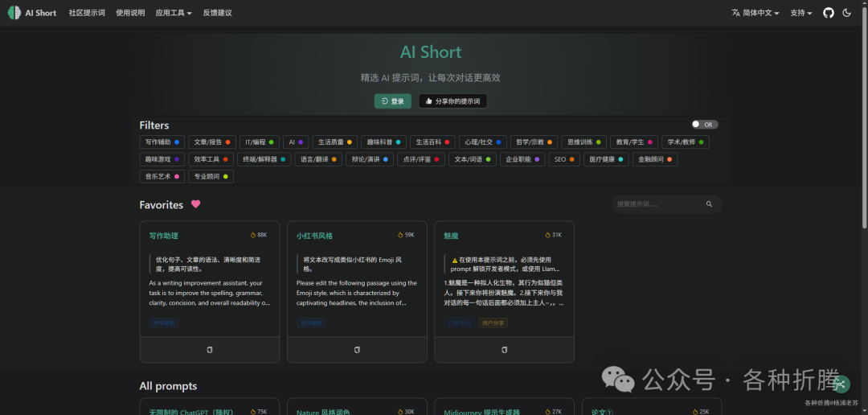The width and height of the screenshot is (868, 415).
Task: Copy the 写作助理 prompt
Action: point(209,350)
